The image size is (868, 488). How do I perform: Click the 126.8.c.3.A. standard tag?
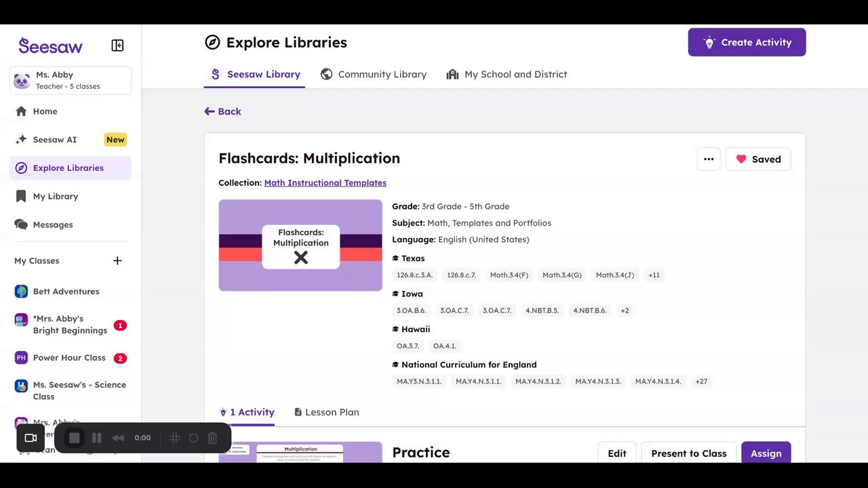coord(414,275)
